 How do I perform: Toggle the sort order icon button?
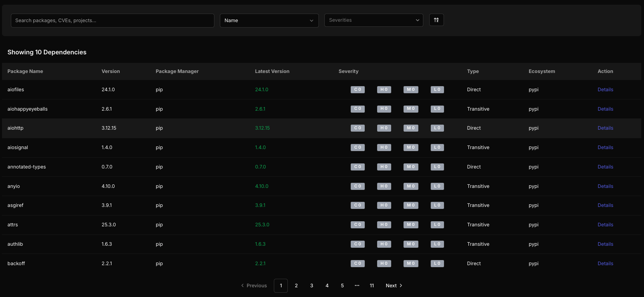[436, 20]
